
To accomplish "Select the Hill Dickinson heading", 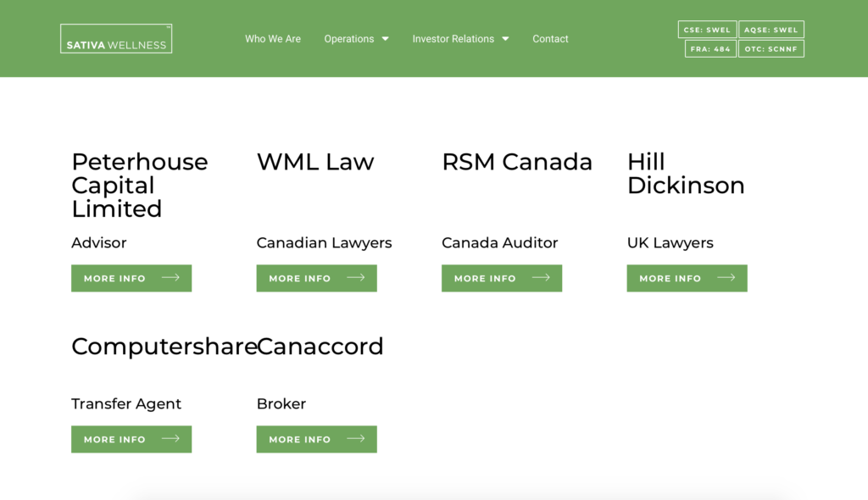I will point(686,174).
